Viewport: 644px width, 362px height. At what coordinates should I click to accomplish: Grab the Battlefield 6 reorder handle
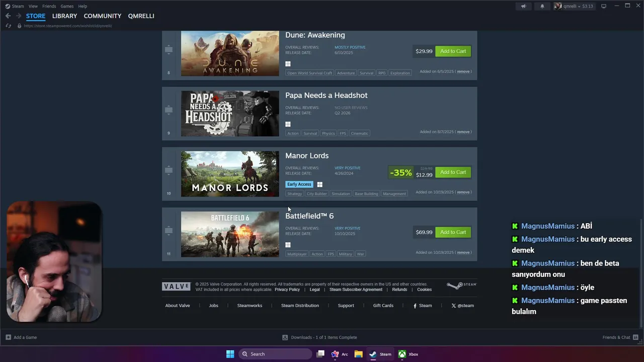point(169,231)
